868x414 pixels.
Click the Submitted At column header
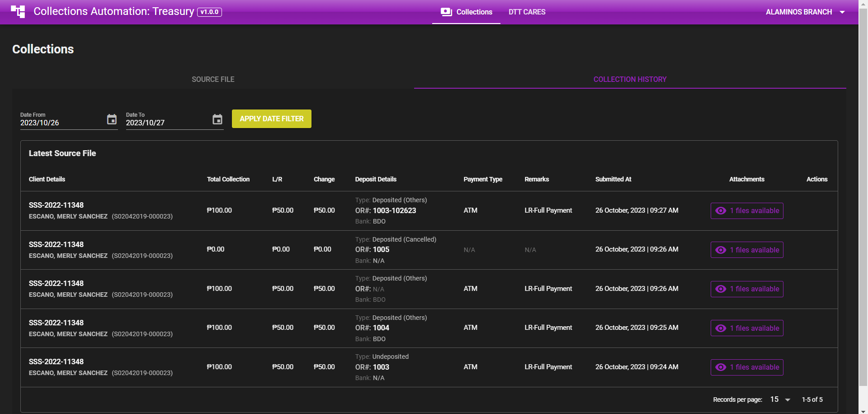(613, 180)
